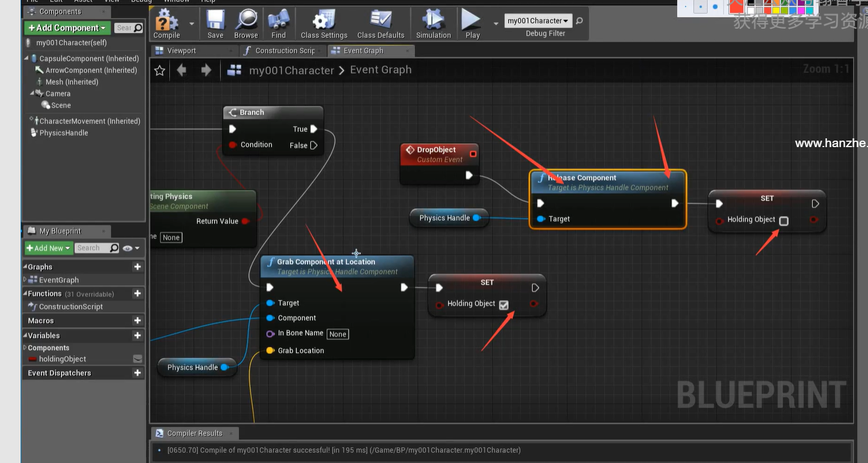
Task: Click Target pin on Release Component node
Action: click(x=541, y=219)
